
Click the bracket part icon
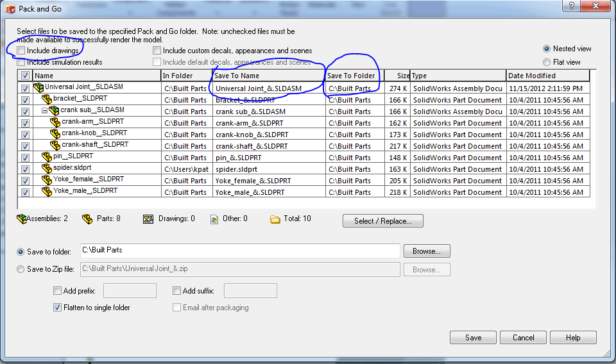(x=47, y=99)
